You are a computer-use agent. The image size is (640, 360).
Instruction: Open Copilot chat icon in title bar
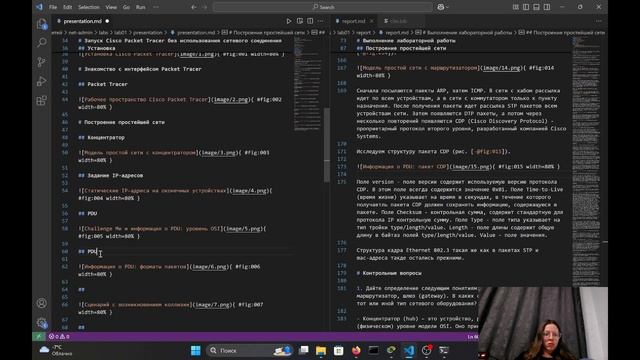(440, 7)
